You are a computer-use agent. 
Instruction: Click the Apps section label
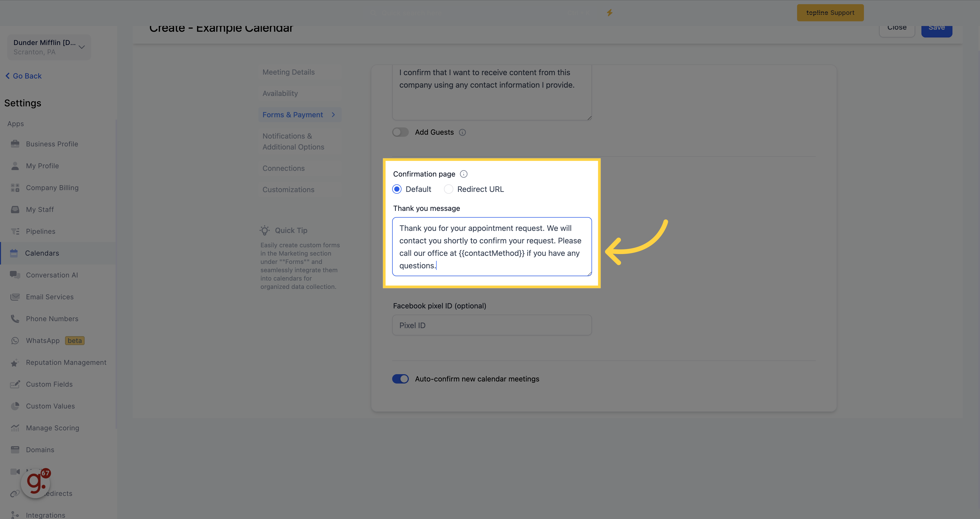pos(16,124)
